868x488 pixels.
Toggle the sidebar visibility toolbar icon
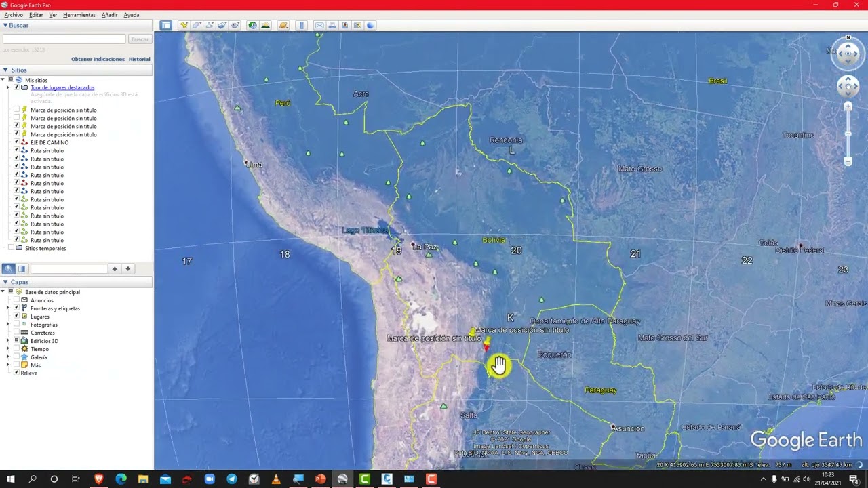(x=165, y=25)
